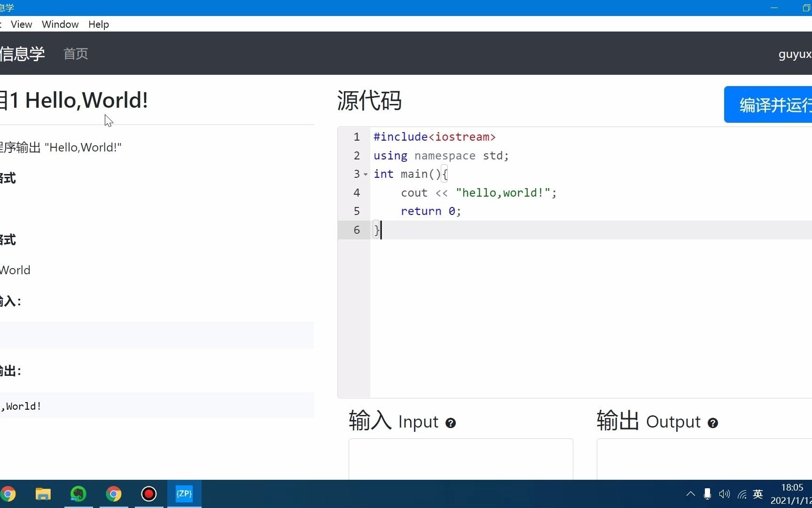The image size is (812, 508).
Task: Click the help icon beside 输出 Output
Action: 713,423
